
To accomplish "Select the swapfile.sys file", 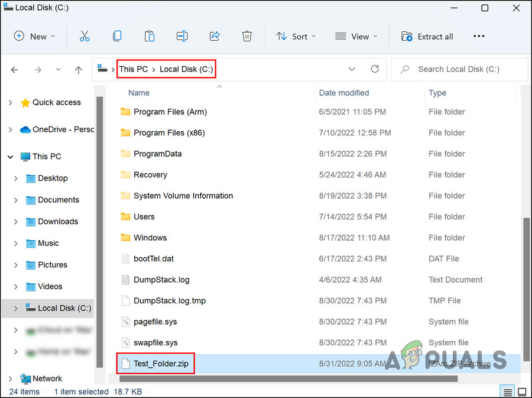I will pyautogui.click(x=155, y=342).
